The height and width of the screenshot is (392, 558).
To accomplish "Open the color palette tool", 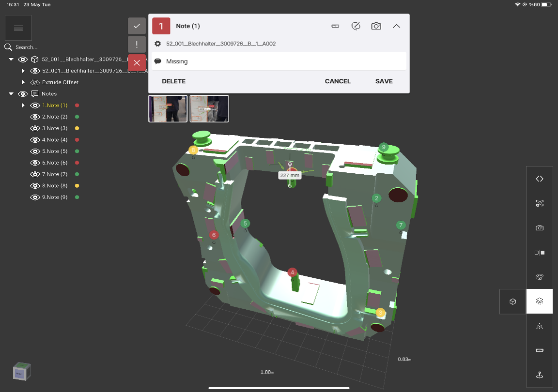I will tap(540, 277).
